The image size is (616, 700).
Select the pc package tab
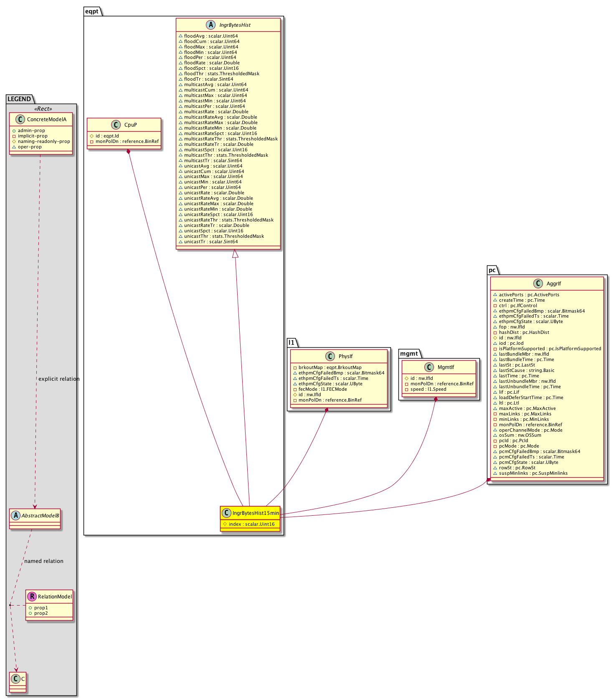(x=492, y=270)
